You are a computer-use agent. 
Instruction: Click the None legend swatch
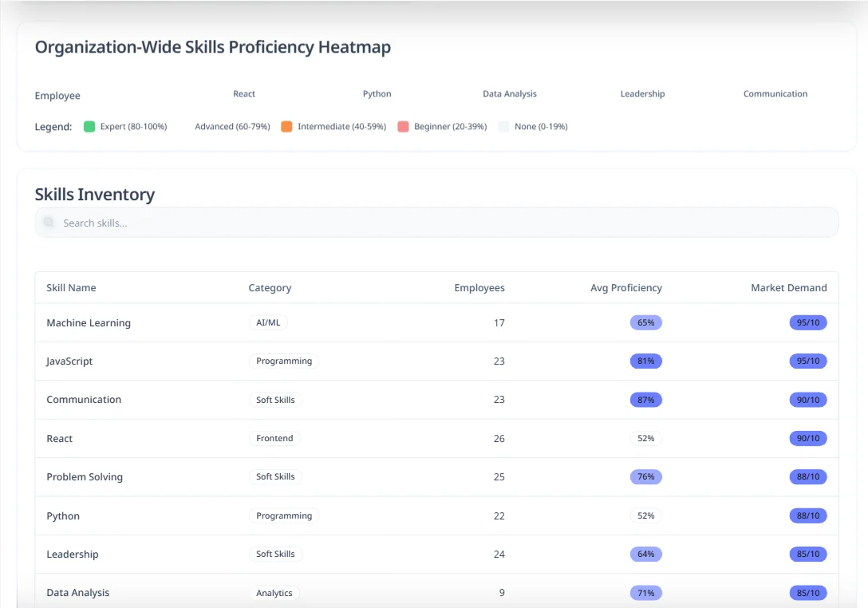tap(503, 126)
